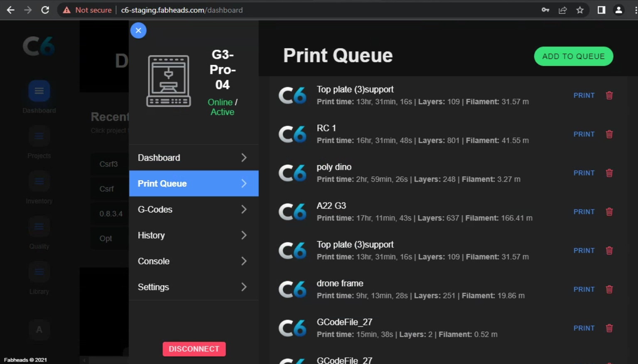This screenshot has height=364, width=638.
Task: Expand the G-Codes section chevron
Action: point(244,210)
